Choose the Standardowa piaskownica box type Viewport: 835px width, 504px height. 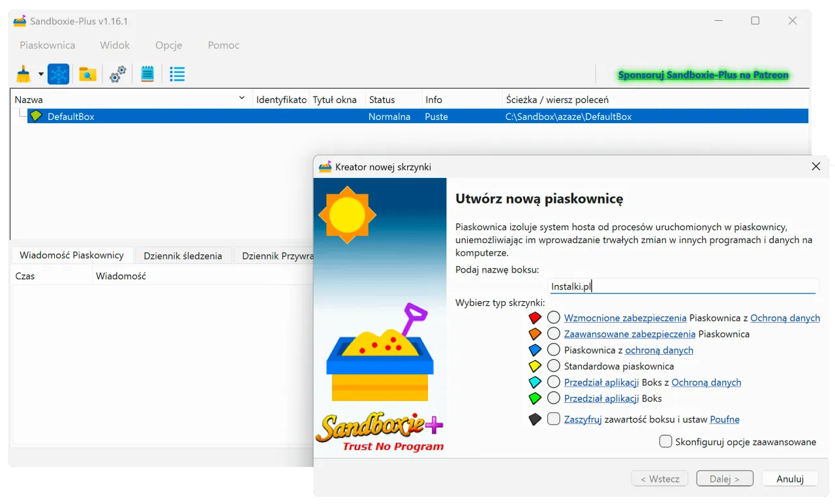(x=553, y=366)
